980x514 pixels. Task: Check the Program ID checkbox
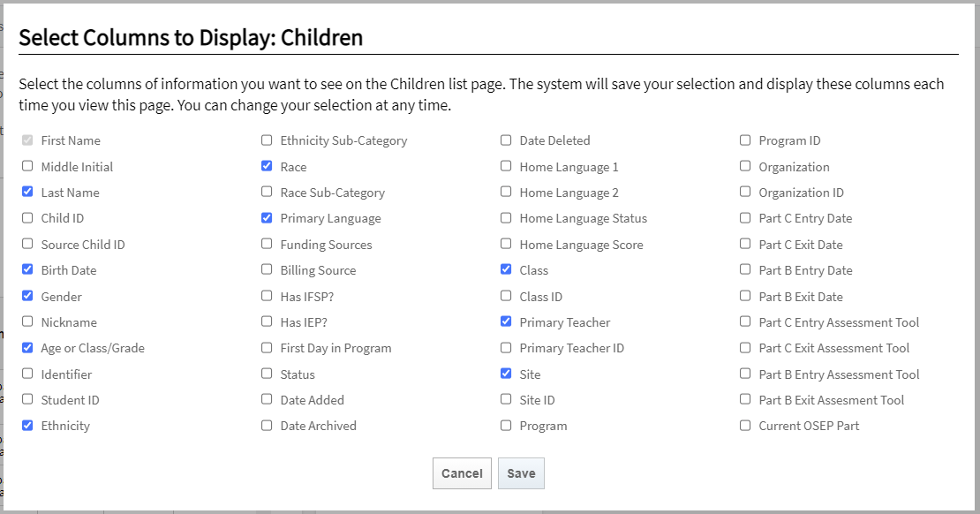tap(745, 140)
